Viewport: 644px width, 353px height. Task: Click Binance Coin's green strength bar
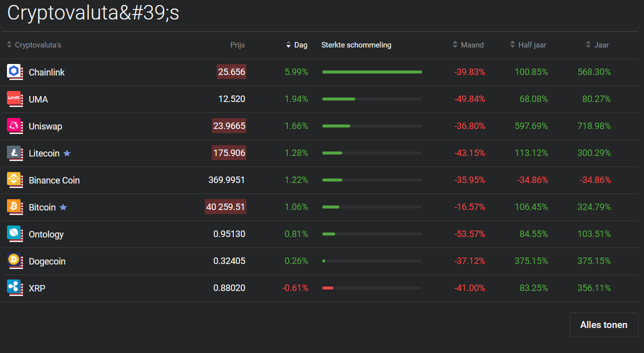coord(332,180)
